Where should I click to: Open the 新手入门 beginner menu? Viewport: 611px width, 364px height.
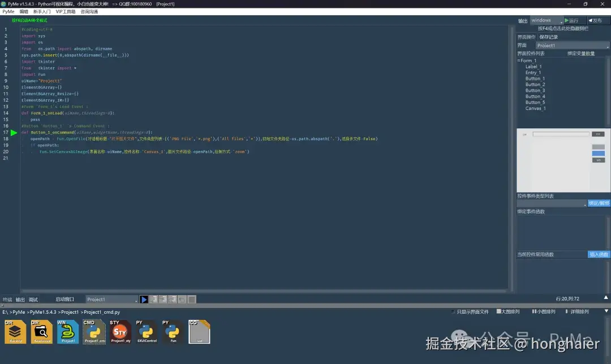coord(42,12)
